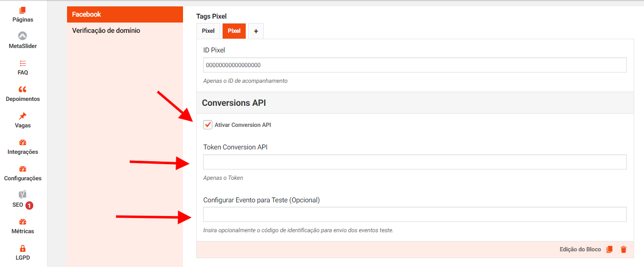Uncheck Ativar Conversion API checkbox
Screen dimensions: 644x267
(x=208, y=125)
